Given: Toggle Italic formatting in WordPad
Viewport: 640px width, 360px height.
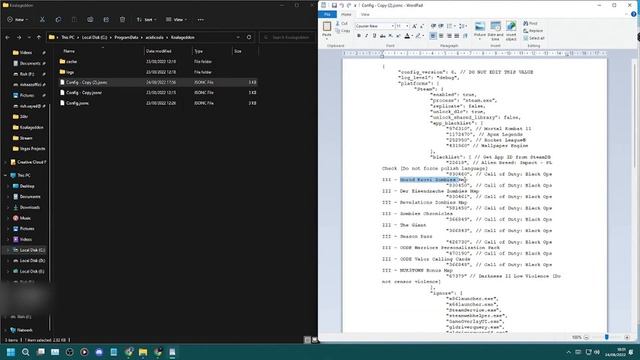Looking at the screenshot, I should pyautogui.click(x=367, y=36).
